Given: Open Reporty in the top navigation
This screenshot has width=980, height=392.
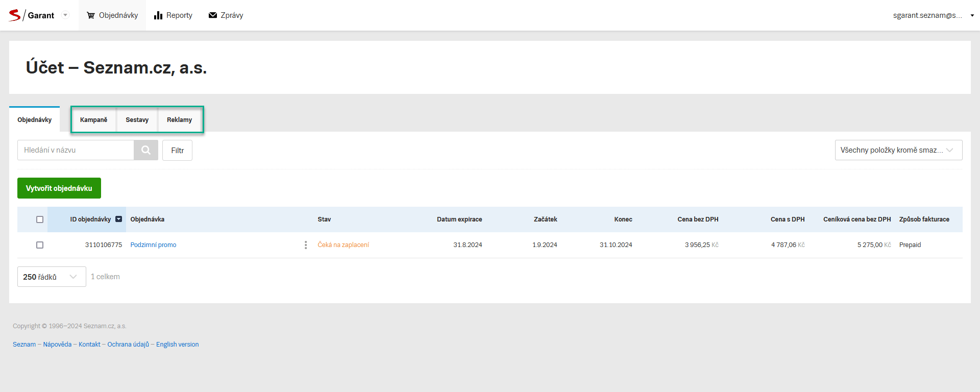Looking at the screenshot, I should coord(173,15).
